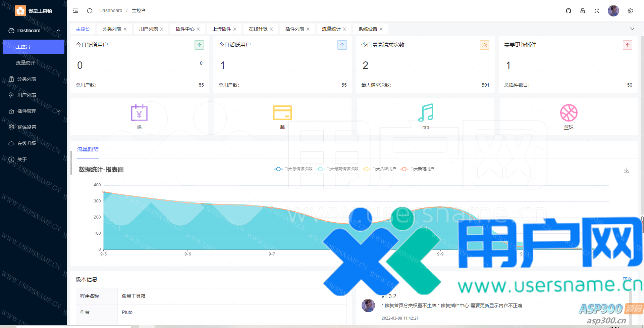Download the chart as image

pos(626,171)
